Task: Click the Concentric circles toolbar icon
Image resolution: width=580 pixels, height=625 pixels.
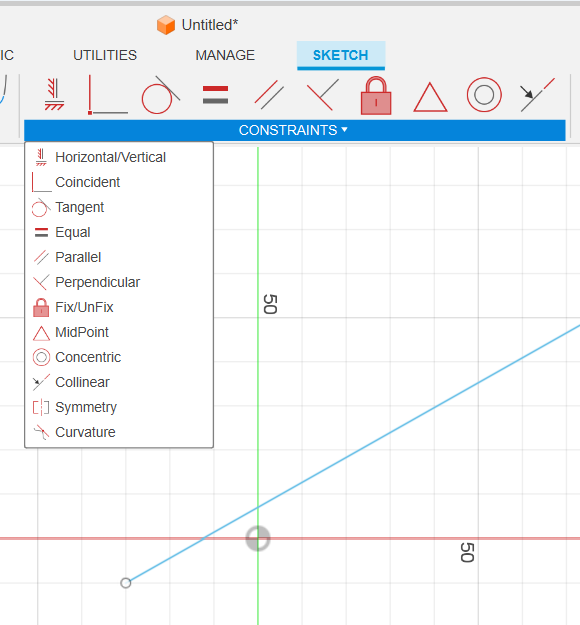Action: tap(484, 95)
